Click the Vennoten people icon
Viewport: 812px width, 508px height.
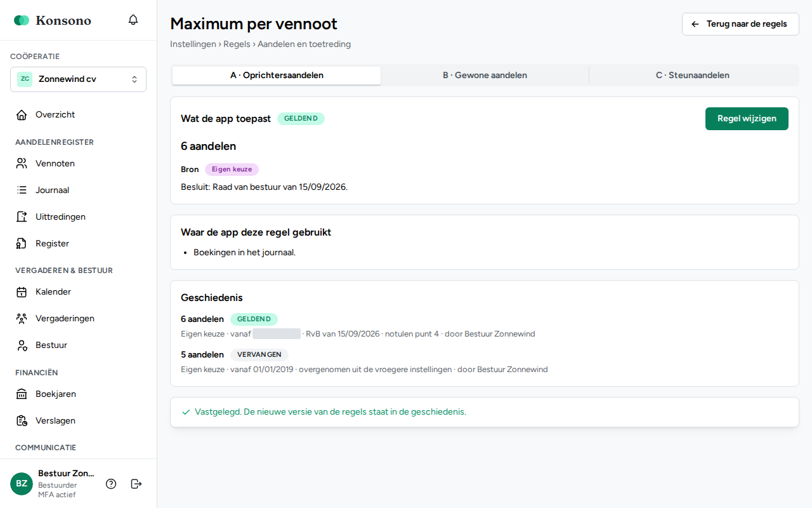pyautogui.click(x=22, y=164)
